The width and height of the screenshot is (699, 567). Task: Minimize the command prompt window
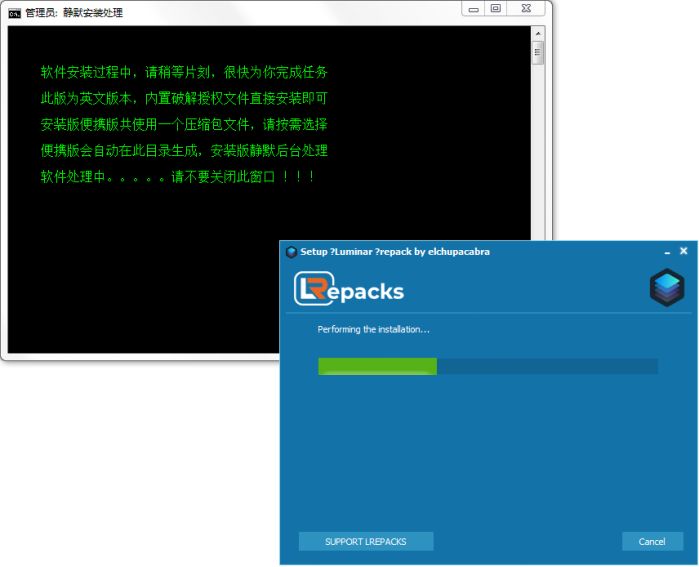tap(473, 8)
